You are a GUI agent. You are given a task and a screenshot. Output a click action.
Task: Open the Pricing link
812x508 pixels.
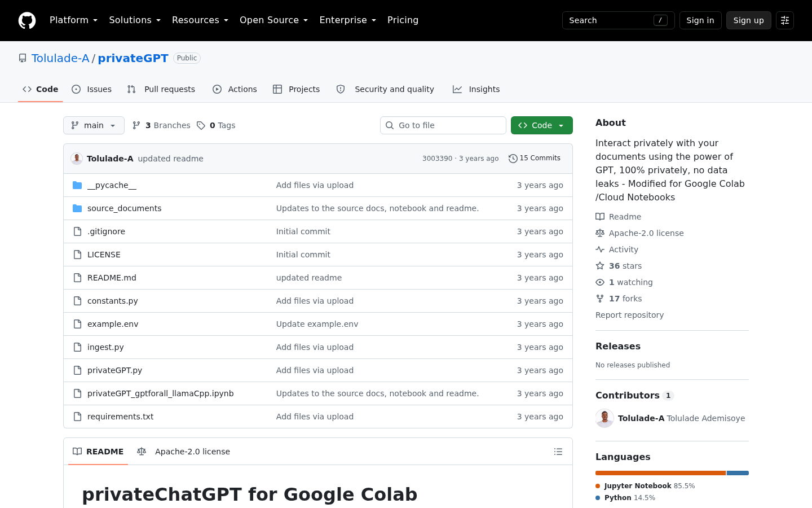click(403, 20)
